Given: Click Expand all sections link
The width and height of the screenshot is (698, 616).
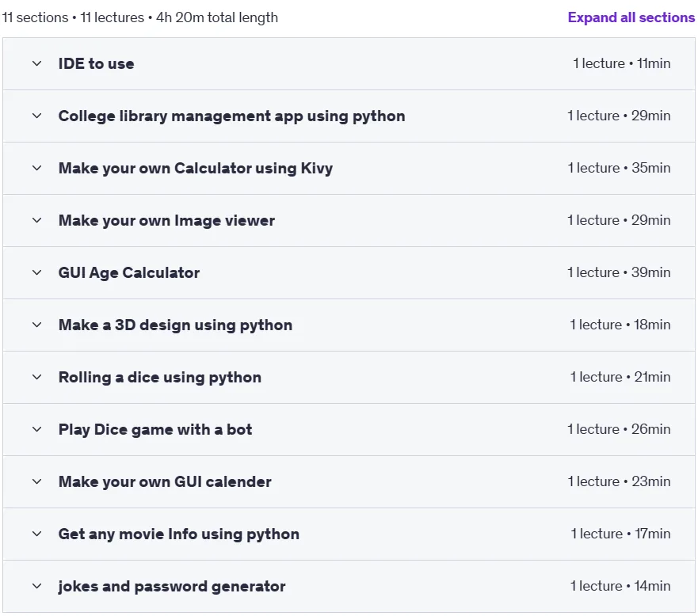Looking at the screenshot, I should [631, 17].
